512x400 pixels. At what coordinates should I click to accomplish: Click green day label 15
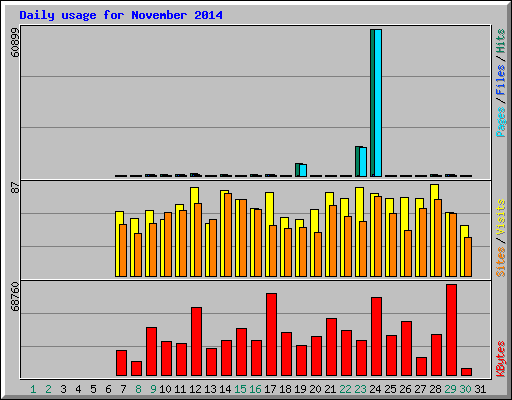click(x=240, y=389)
